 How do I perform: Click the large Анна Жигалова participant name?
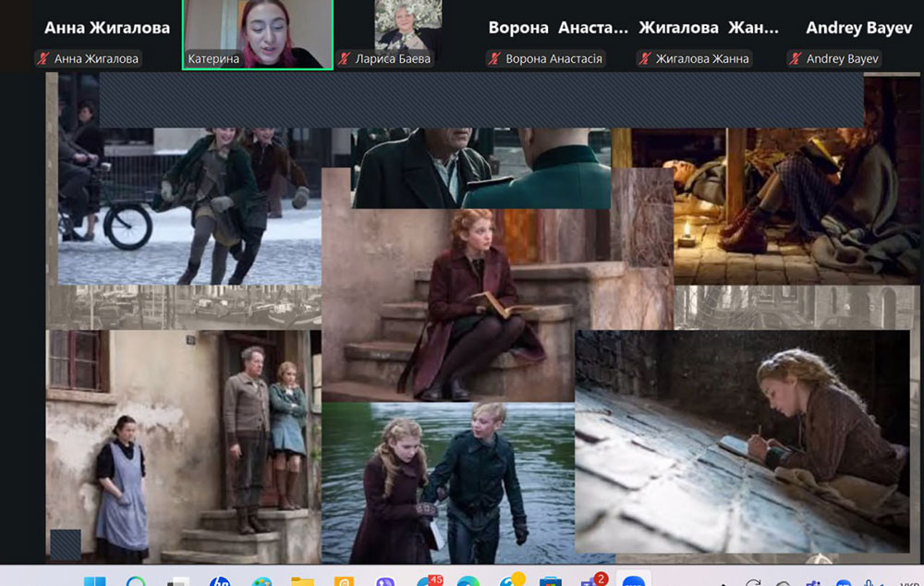coord(107,28)
